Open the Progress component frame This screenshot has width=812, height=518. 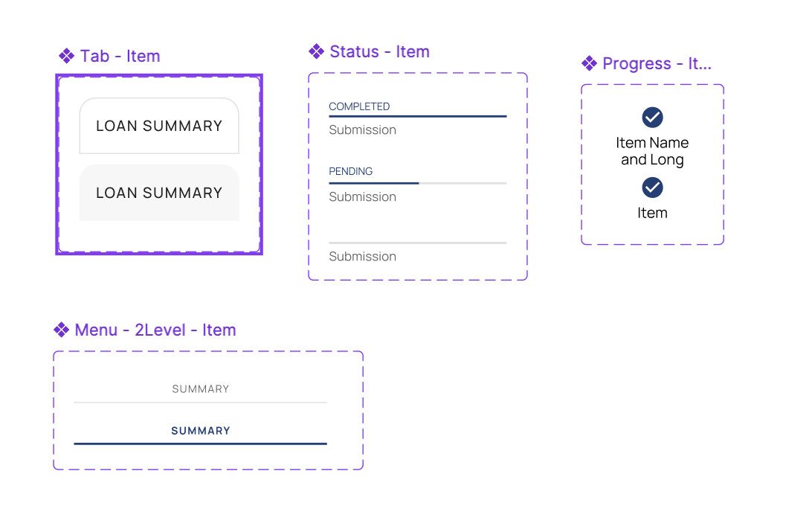point(652,164)
